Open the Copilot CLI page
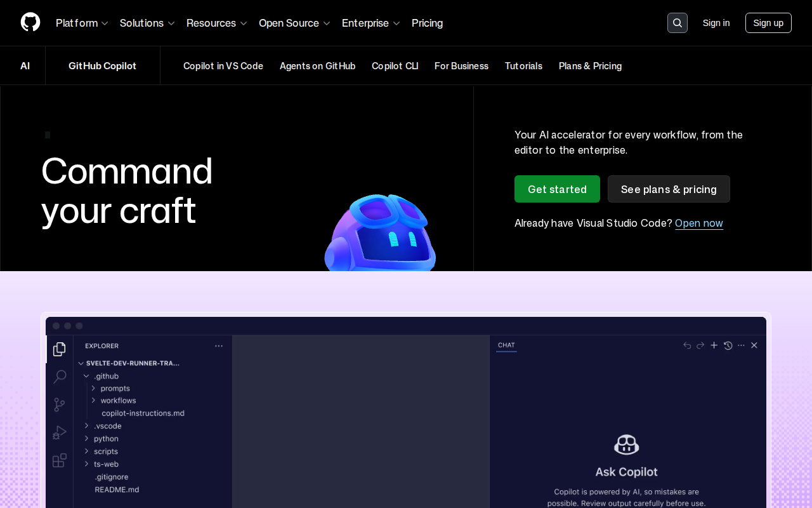 [395, 66]
